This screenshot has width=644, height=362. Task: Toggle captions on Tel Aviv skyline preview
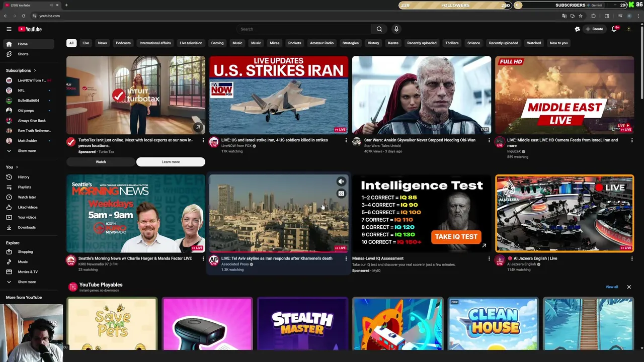[x=341, y=194]
